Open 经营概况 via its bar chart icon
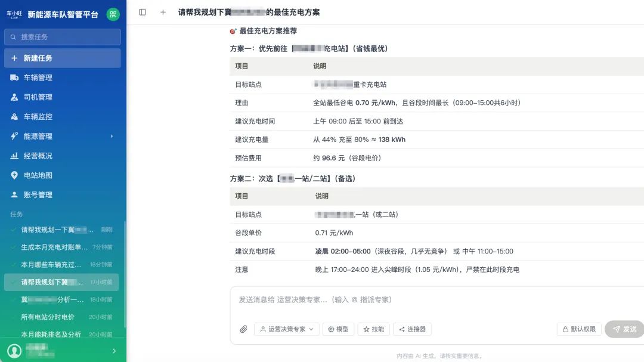The width and height of the screenshot is (644, 362). click(14, 156)
